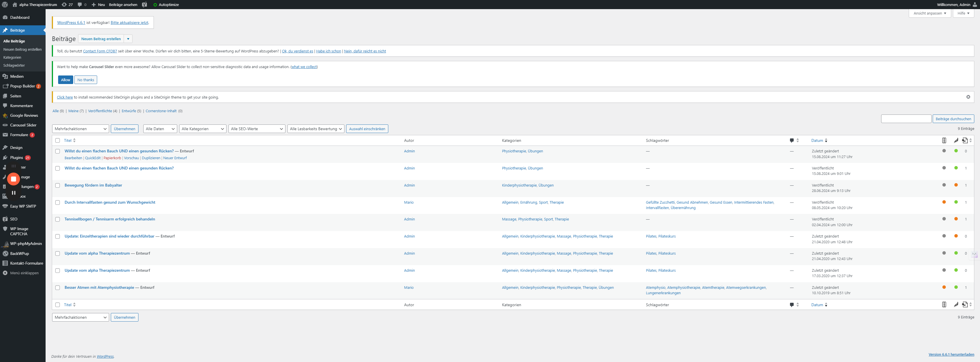Viewport: 980px width, 362px height.
Task: Tick the select-all checkbox in the table footer
Action: pos(58,304)
